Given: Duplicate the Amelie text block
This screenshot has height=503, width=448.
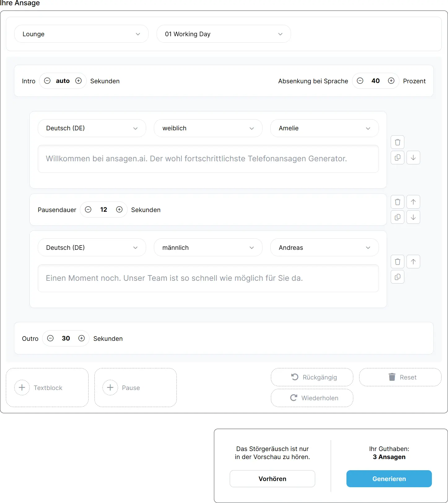Looking at the screenshot, I should tap(398, 158).
